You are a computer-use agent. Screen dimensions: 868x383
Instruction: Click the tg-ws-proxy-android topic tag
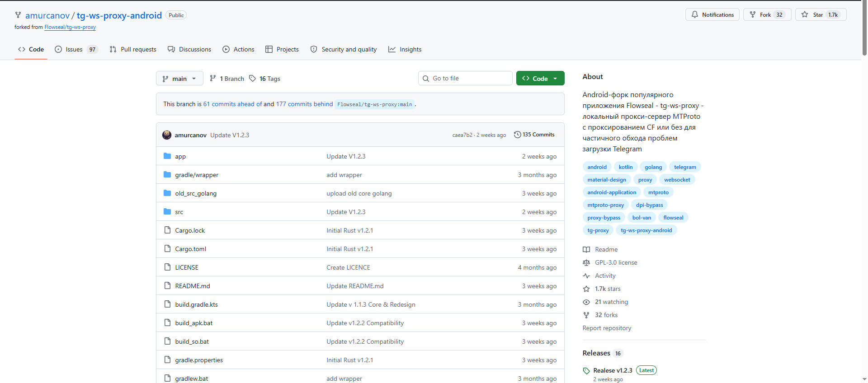(x=646, y=230)
